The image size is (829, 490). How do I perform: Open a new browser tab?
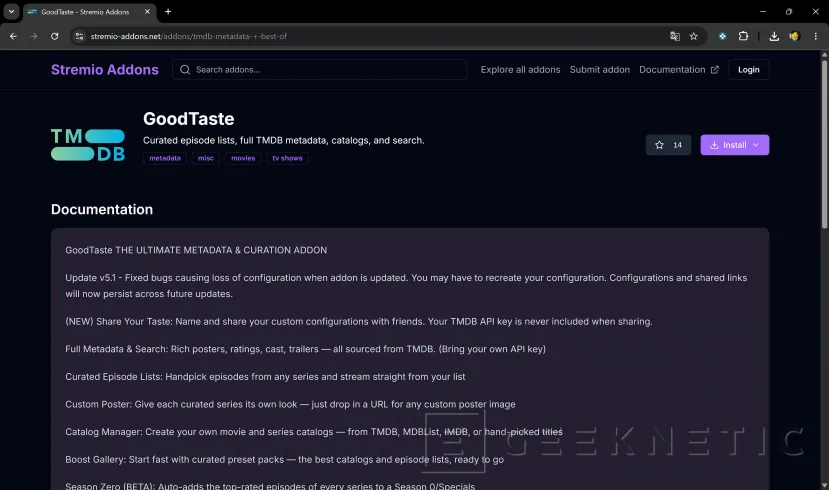pos(168,12)
